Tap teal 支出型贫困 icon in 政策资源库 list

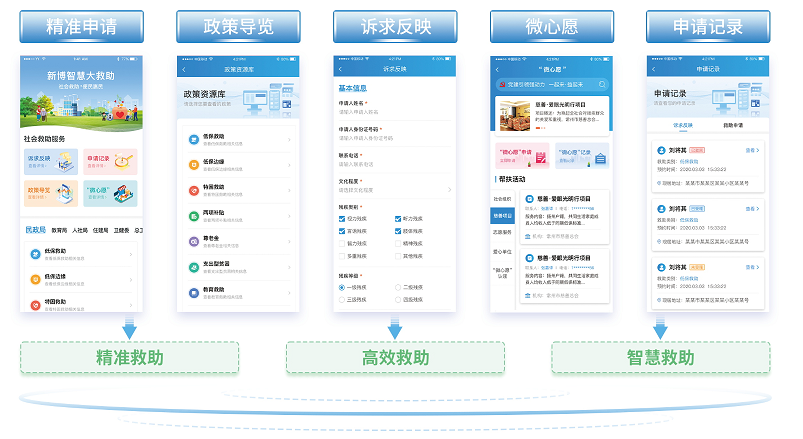(194, 267)
